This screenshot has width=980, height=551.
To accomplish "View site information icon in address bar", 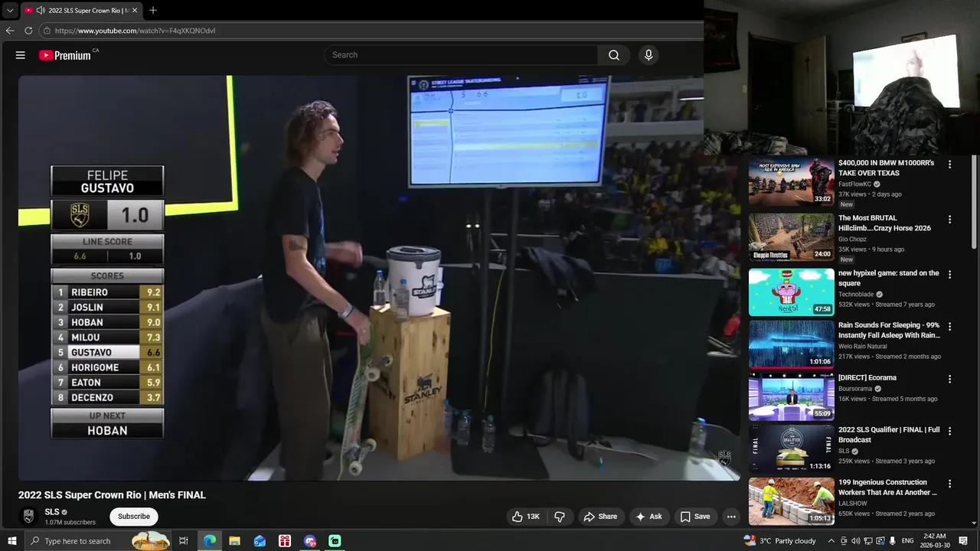I will 47,31.
